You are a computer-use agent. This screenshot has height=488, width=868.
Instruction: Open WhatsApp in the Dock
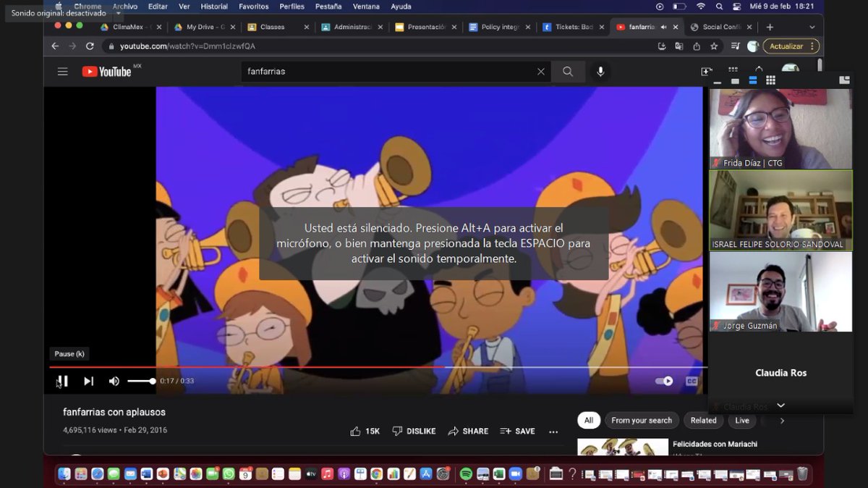(x=229, y=474)
